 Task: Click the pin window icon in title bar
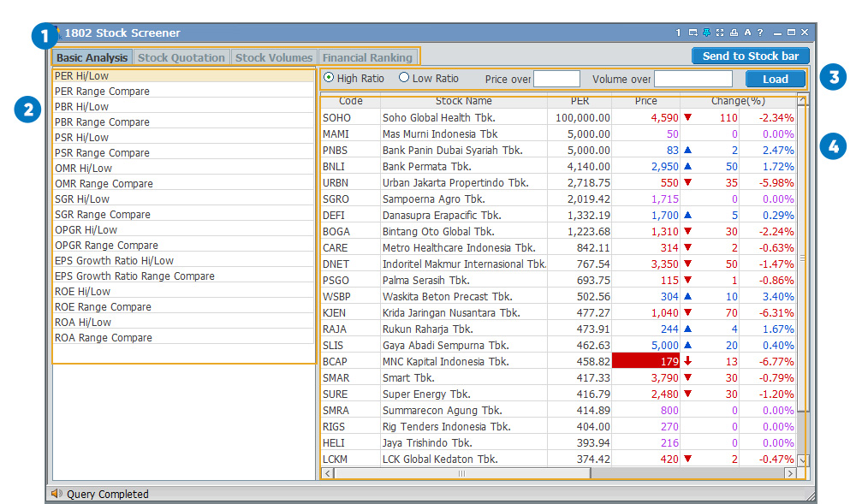click(706, 33)
